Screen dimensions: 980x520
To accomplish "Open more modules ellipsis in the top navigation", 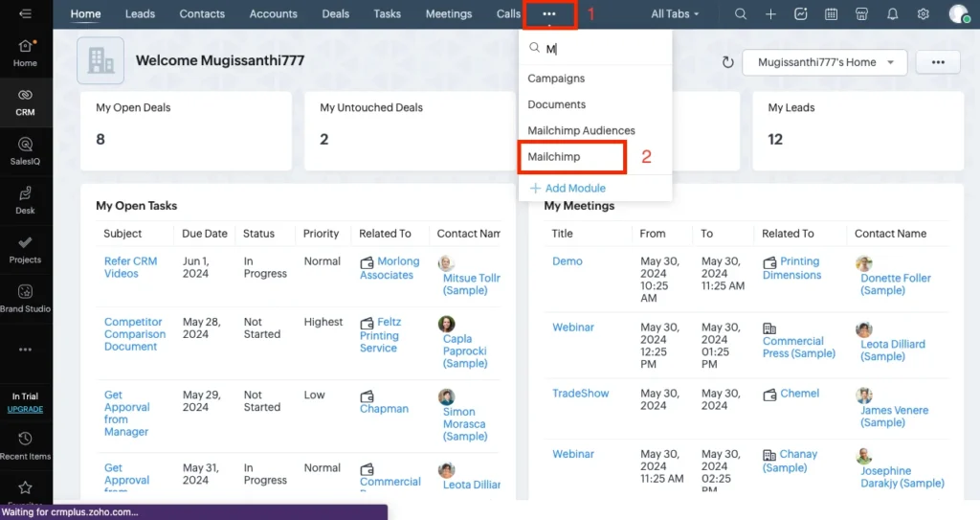I will pos(548,13).
